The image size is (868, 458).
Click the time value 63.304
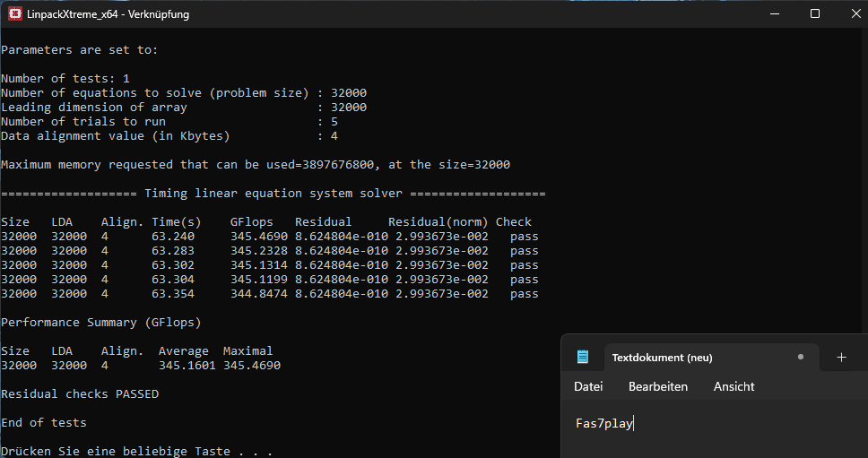tap(173, 280)
